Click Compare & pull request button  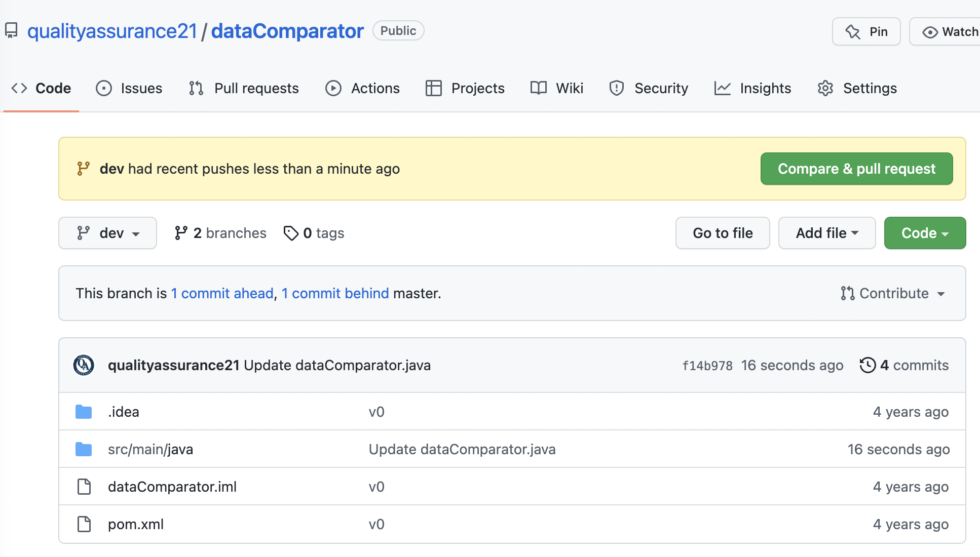[x=856, y=169]
